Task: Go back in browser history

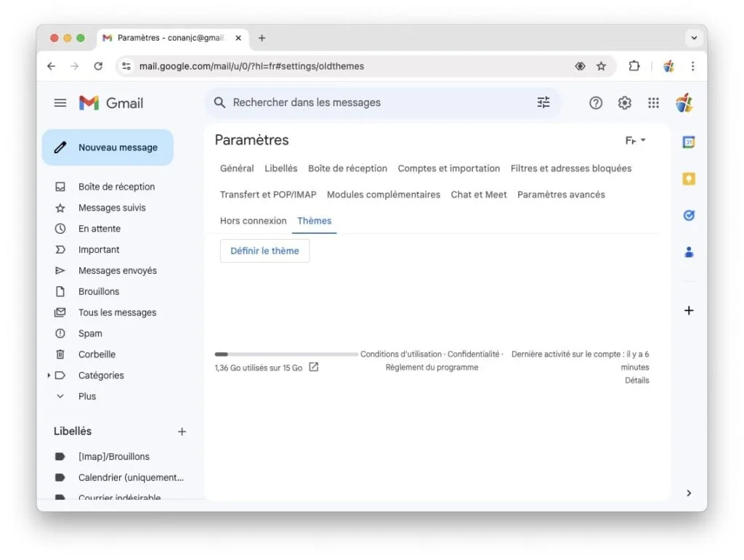Action: [52, 66]
